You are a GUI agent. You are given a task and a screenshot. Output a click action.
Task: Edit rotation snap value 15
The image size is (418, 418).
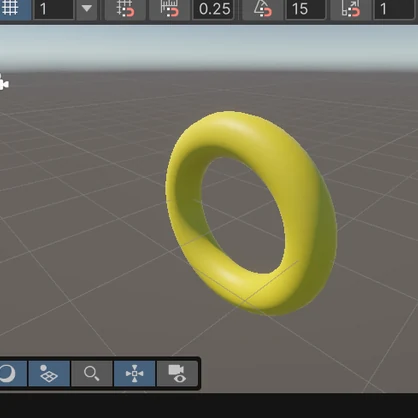[305, 9]
